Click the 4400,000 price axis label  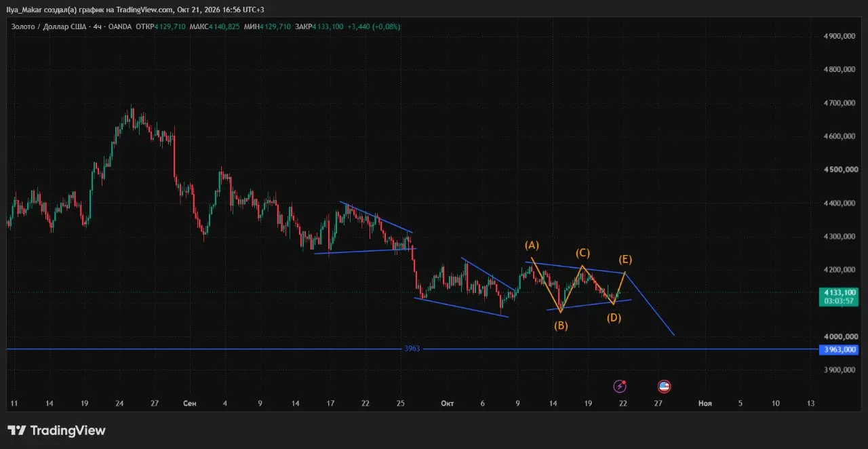[x=840, y=203]
